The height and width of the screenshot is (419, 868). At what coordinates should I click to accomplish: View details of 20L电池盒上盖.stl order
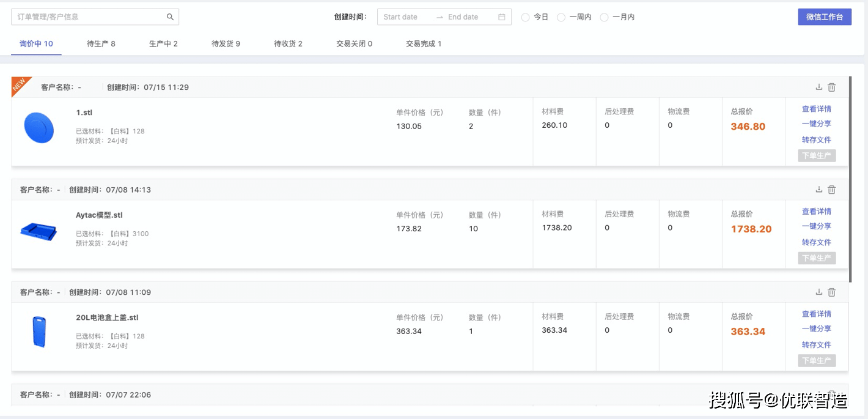[817, 314]
